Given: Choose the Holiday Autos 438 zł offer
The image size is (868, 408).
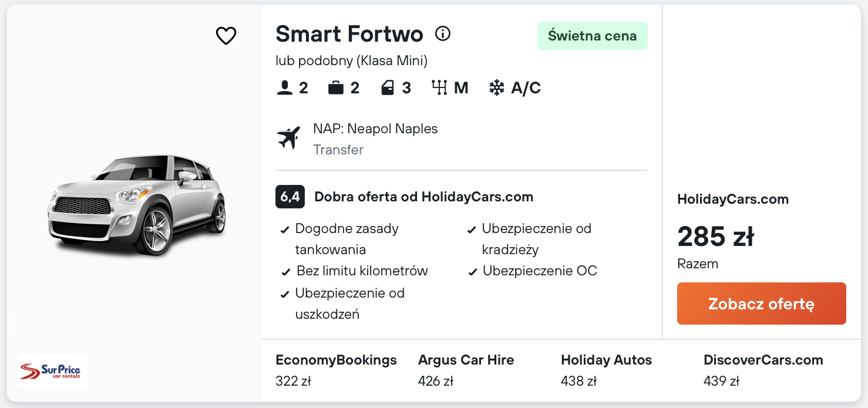Looking at the screenshot, I should (x=607, y=370).
